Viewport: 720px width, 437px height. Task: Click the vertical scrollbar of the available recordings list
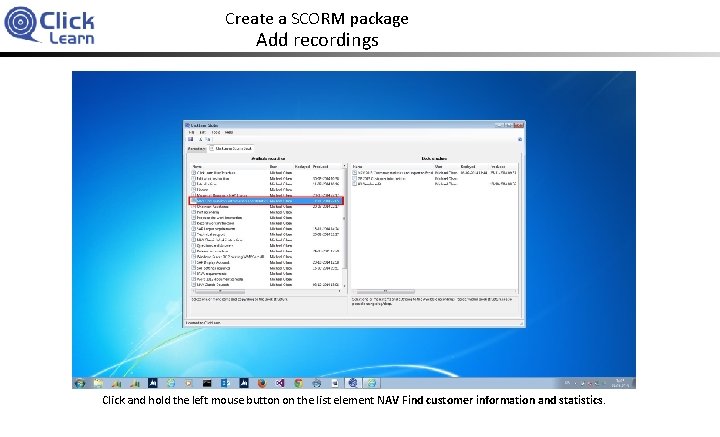coord(344,227)
